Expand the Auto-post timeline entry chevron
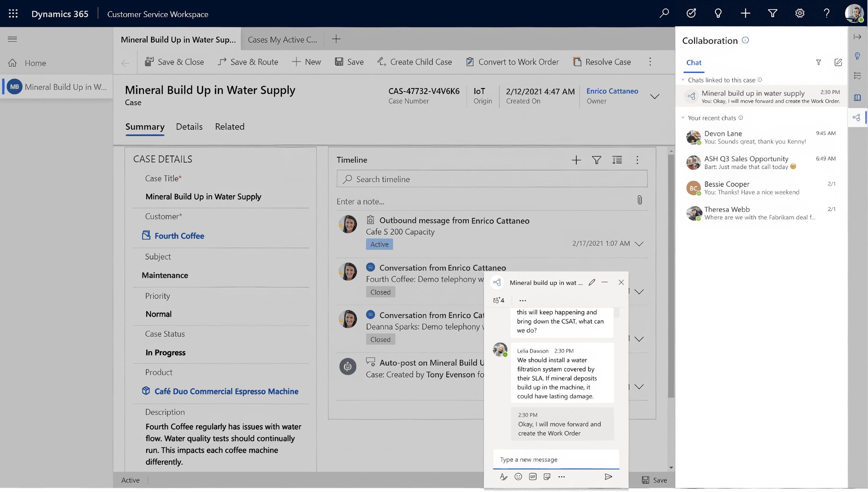This screenshot has height=492, width=868. [639, 387]
